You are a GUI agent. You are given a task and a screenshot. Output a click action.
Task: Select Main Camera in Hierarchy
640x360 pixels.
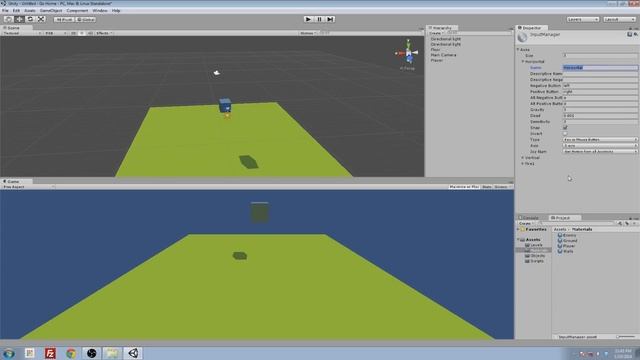(x=443, y=55)
